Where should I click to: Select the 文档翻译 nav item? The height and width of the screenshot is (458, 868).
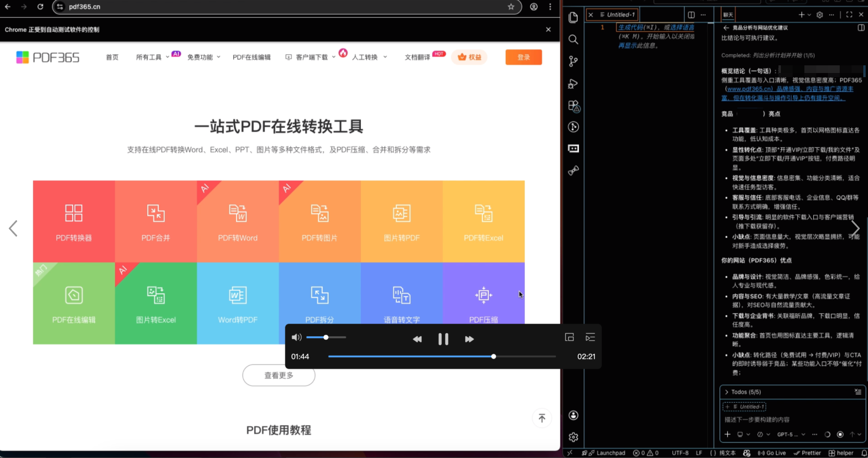click(418, 57)
